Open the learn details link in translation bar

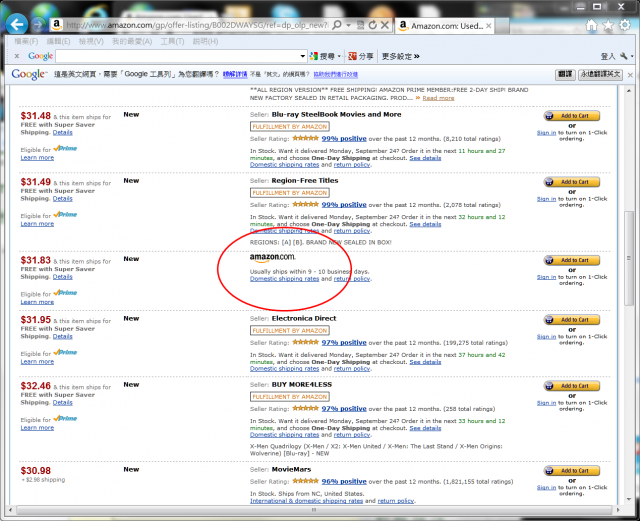click(x=235, y=74)
